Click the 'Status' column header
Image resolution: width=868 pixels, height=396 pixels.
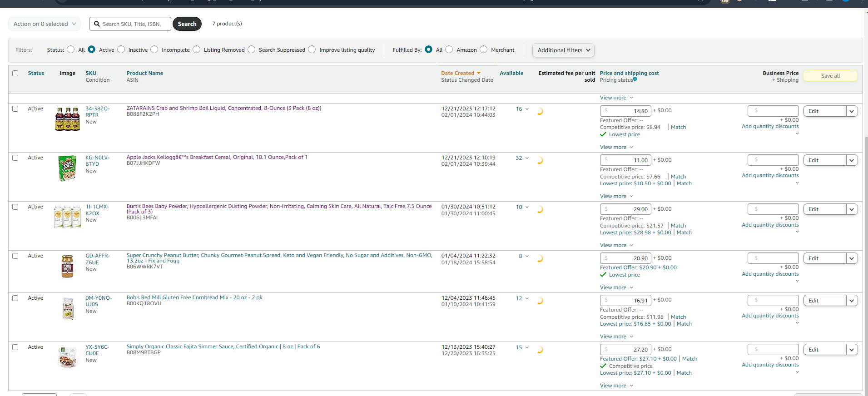(36, 73)
